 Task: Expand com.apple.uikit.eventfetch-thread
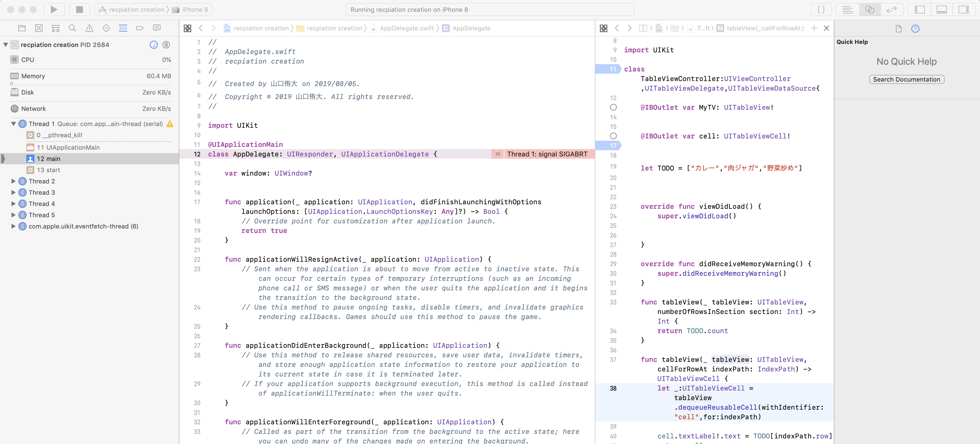click(x=14, y=226)
